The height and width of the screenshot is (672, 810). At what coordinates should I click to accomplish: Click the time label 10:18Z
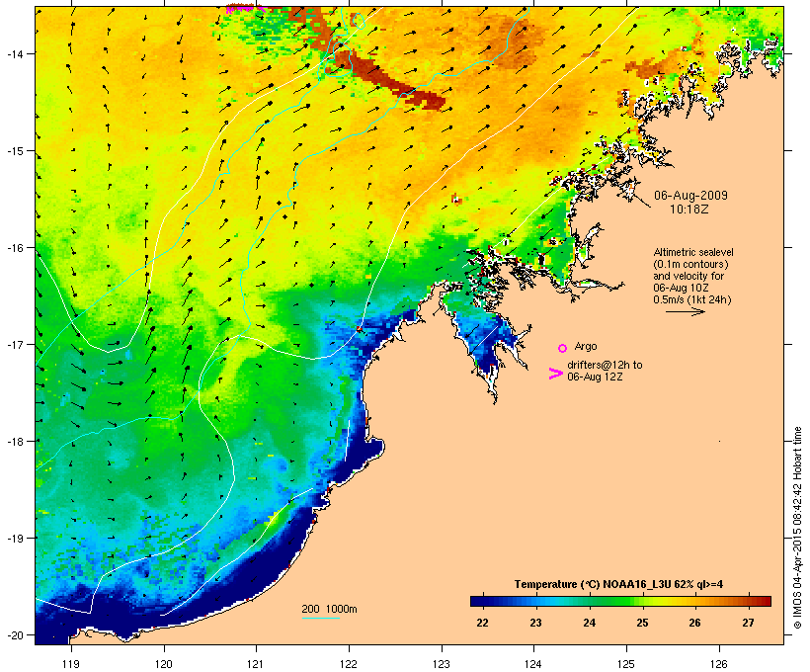pos(689,210)
